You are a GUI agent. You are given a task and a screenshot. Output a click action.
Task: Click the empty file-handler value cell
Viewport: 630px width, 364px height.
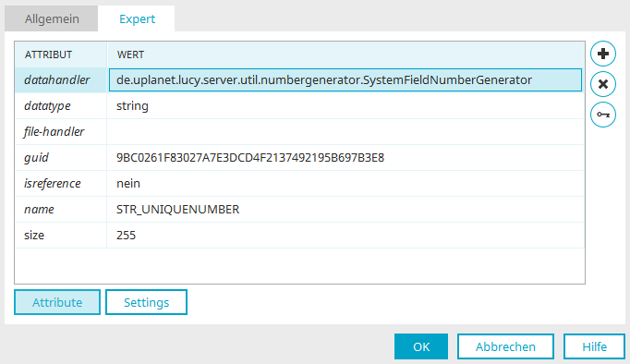coord(345,132)
